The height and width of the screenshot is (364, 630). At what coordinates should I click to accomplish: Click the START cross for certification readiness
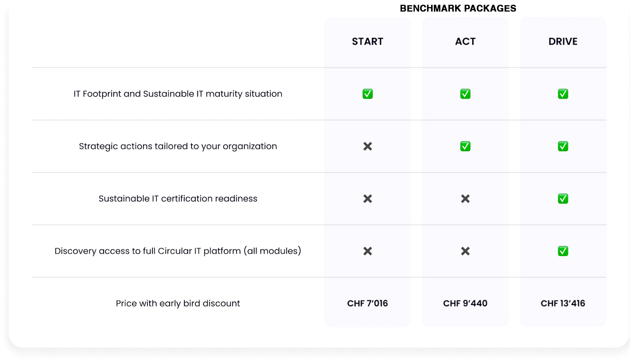click(367, 199)
